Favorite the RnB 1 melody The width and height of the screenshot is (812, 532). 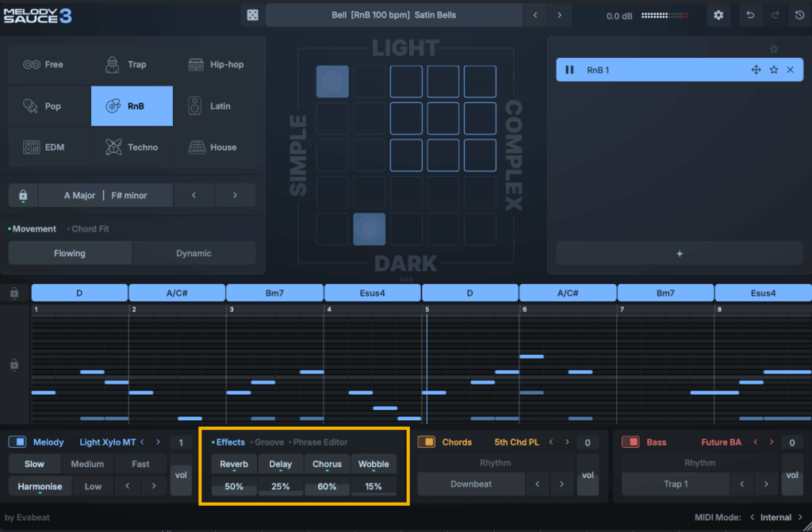(774, 70)
